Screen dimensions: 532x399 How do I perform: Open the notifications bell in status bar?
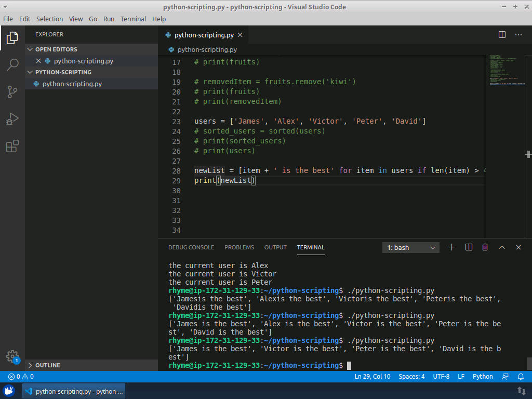[521, 377]
